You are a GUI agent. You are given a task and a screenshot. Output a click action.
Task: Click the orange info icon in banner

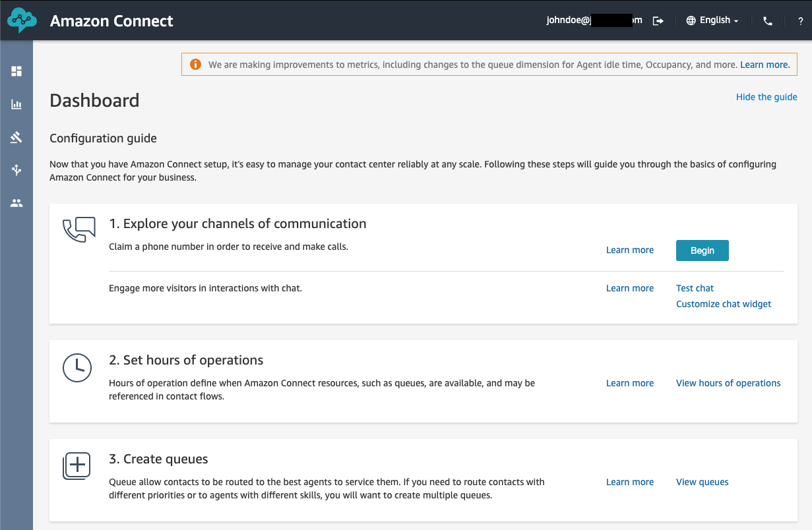tap(195, 65)
